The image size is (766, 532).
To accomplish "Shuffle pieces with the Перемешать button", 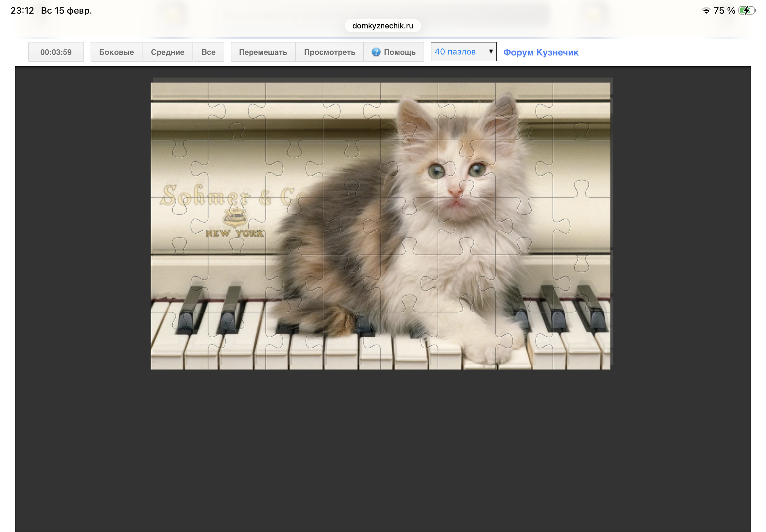I will coord(263,52).
